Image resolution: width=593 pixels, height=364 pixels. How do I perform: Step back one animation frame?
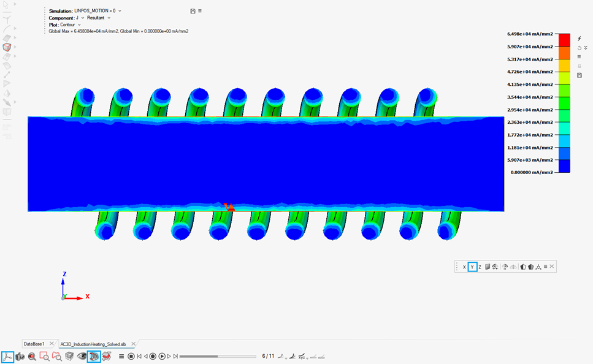[145, 357]
